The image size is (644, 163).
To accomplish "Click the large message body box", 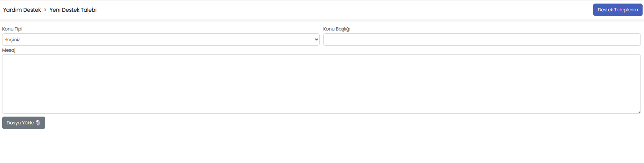I will click(x=321, y=84).
